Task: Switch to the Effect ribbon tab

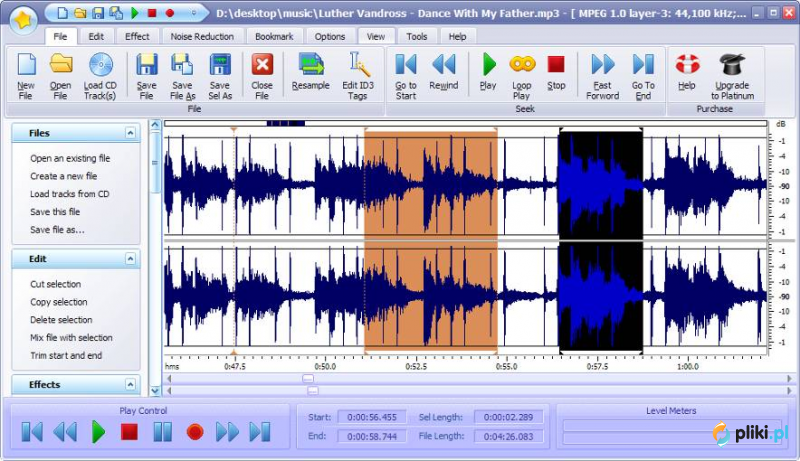Action: pos(137,37)
